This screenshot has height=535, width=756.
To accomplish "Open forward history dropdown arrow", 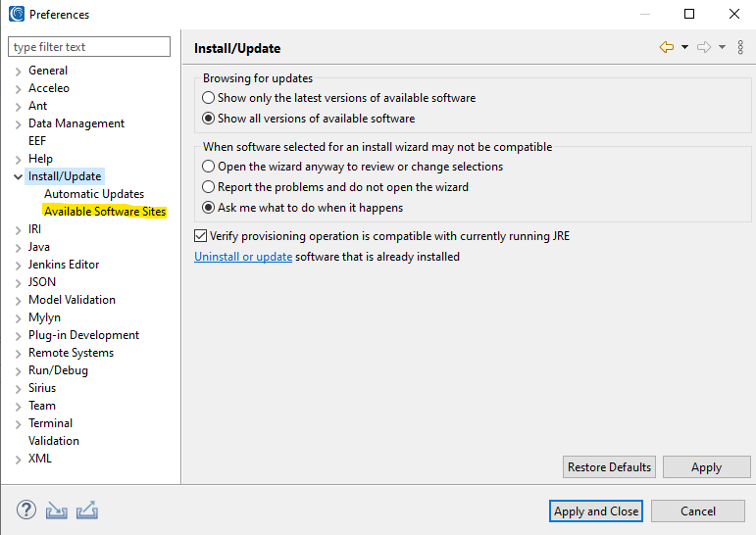I will click(x=722, y=47).
